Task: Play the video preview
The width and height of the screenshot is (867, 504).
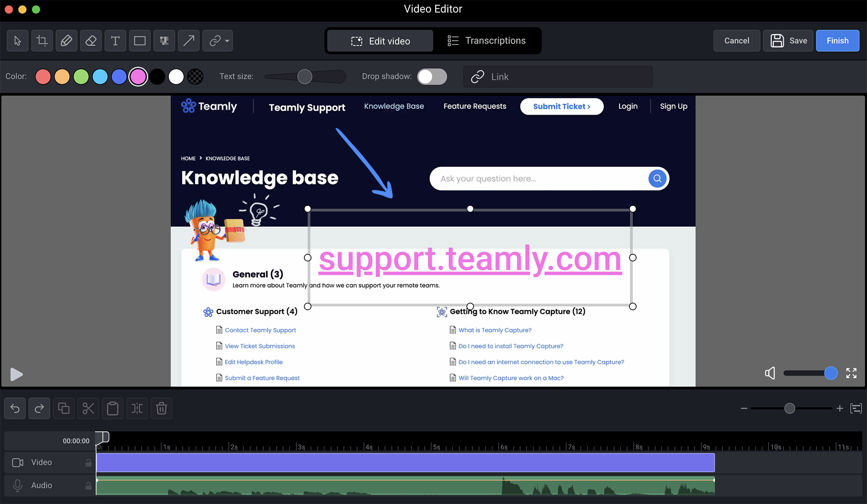Action: (16, 374)
